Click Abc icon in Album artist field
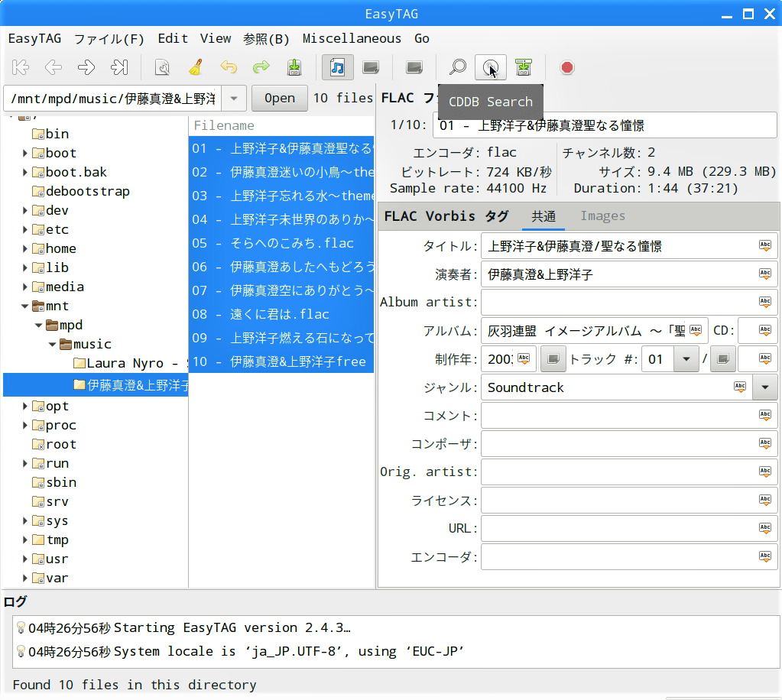Image resolution: width=782 pixels, height=700 pixels. (765, 302)
